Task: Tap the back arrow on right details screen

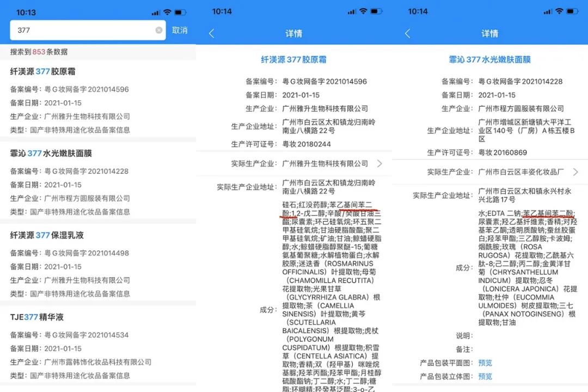Action: pyautogui.click(x=407, y=34)
